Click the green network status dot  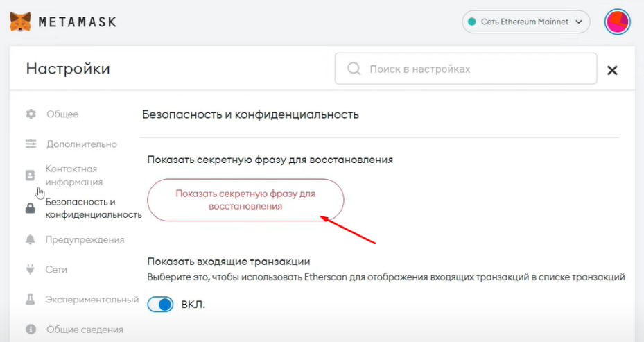click(x=472, y=22)
